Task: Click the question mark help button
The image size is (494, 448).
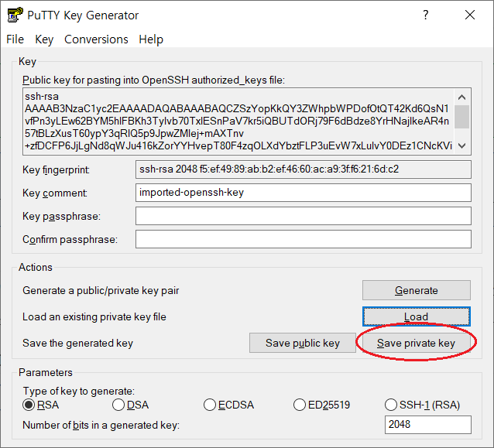Action: (x=426, y=15)
